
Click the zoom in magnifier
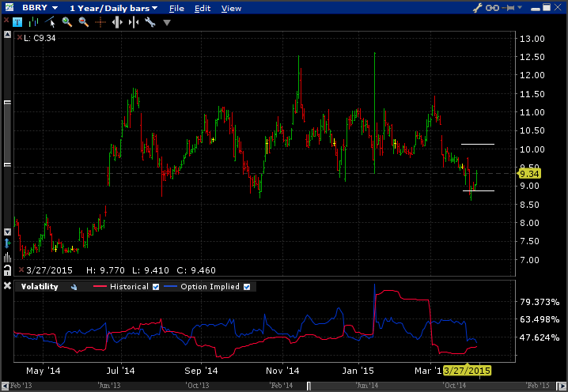tap(67, 22)
